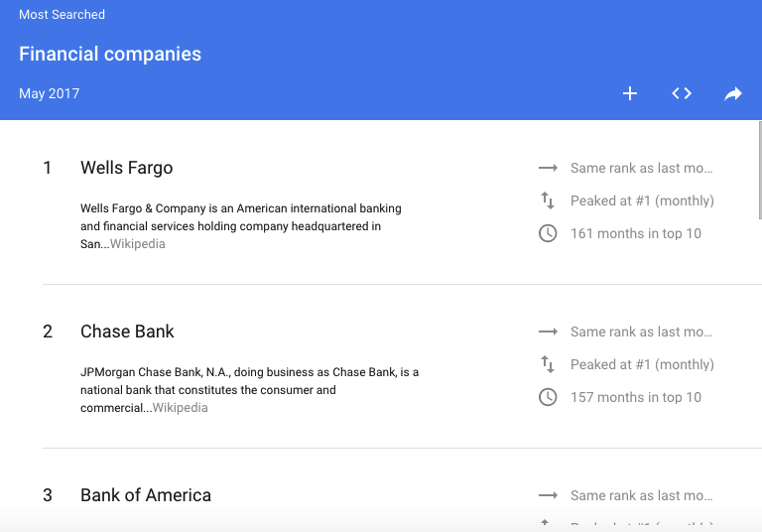Viewport: 762px width, 532px height.
Task: Follow Wikipedia link in Wells Fargo description
Action: click(x=138, y=244)
